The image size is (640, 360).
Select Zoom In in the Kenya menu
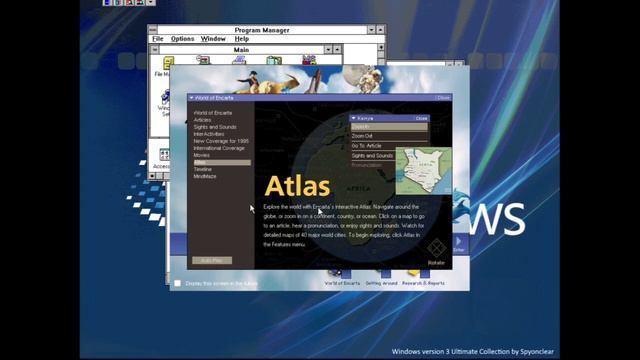tap(389, 127)
